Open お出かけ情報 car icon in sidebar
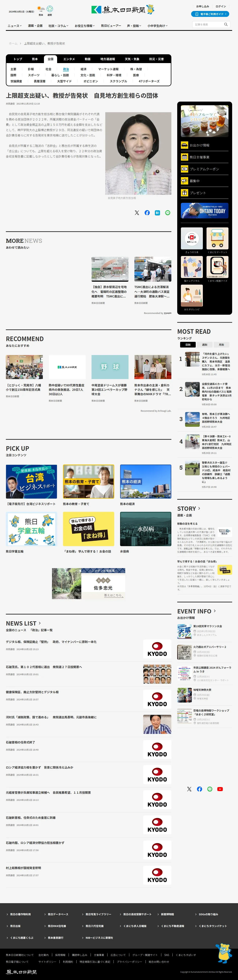 (x=184, y=145)
